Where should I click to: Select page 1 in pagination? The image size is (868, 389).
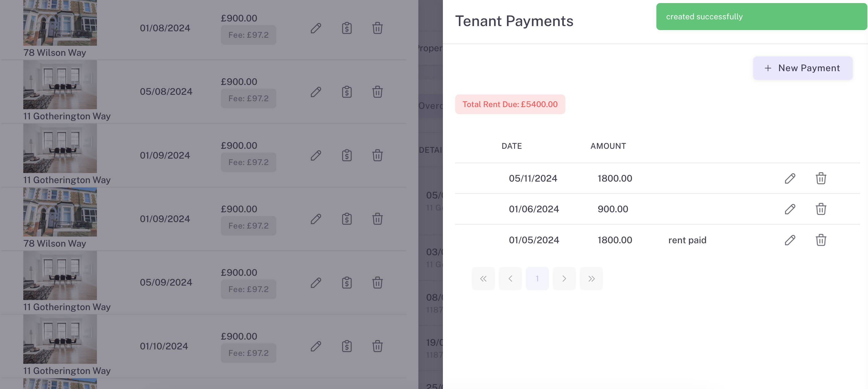coord(537,279)
